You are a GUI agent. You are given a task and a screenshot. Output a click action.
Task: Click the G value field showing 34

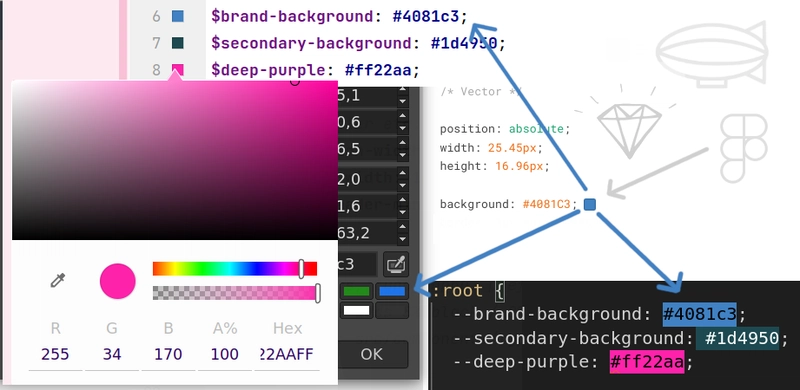pyautogui.click(x=112, y=354)
